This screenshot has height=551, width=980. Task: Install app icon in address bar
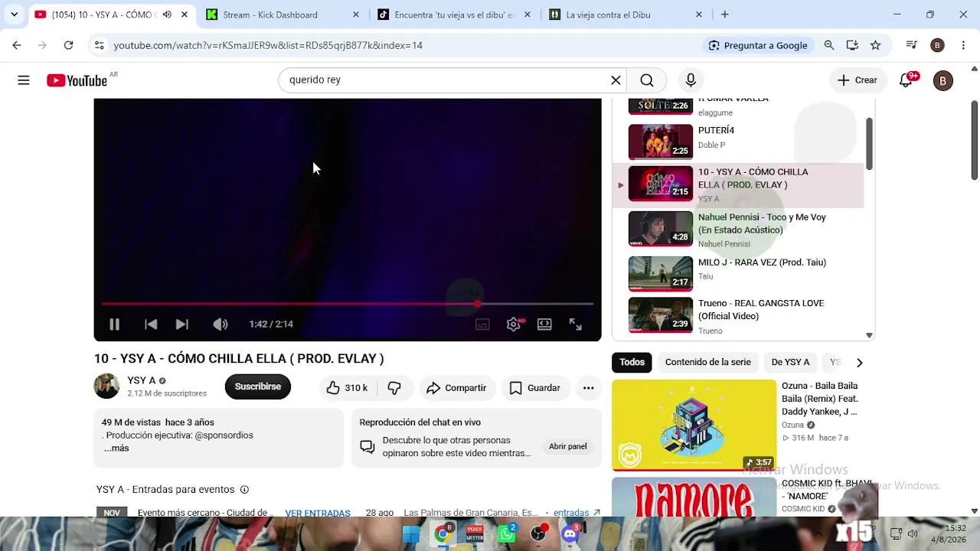[x=852, y=46]
